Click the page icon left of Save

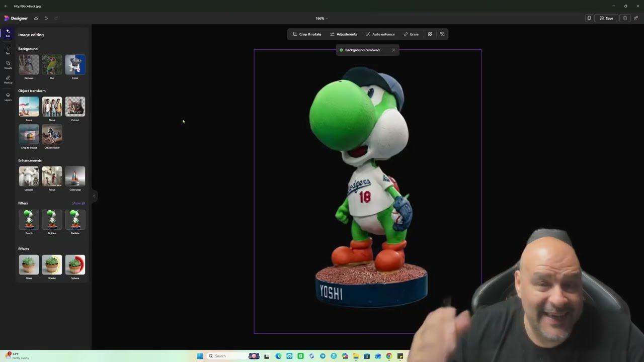click(589, 18)
